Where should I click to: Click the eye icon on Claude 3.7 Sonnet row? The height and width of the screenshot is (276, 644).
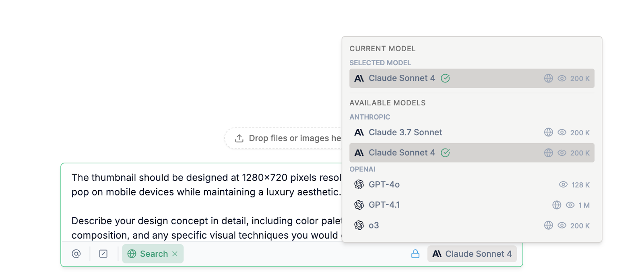pyautogui.click(x=562, y=132)
